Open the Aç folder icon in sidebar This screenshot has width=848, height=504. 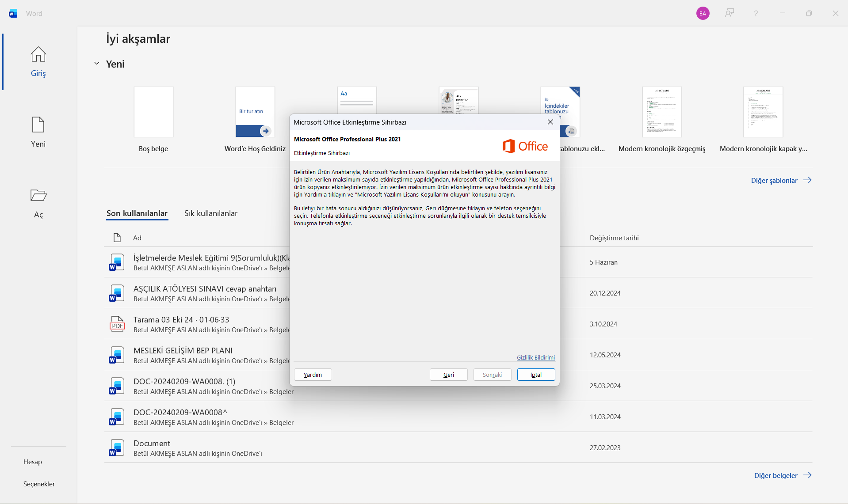(x=38, y=195)
